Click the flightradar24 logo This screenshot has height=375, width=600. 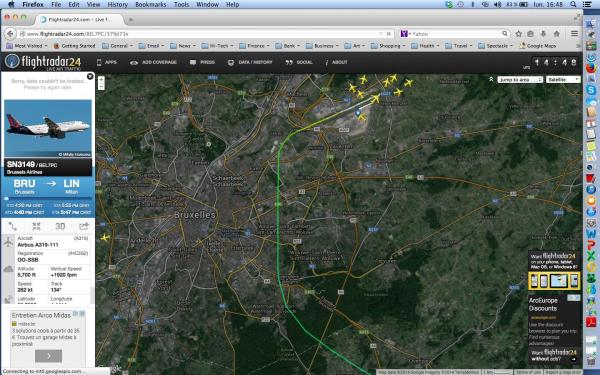43,62
